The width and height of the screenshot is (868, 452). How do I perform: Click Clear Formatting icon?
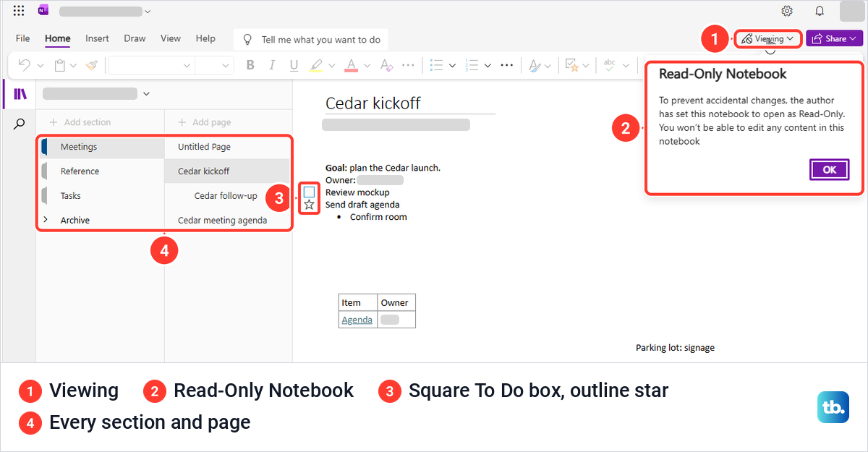(x=386, y=65)
